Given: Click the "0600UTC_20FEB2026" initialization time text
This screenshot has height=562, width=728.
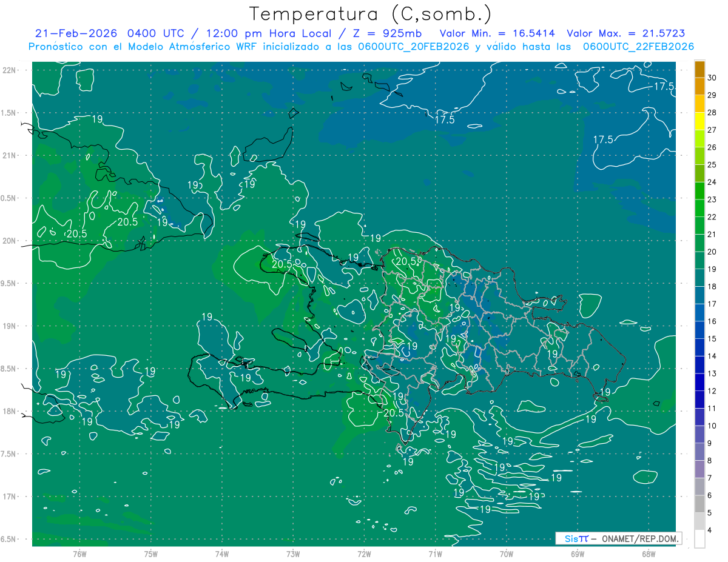Looking at the screenshot, I should point(414,47).
